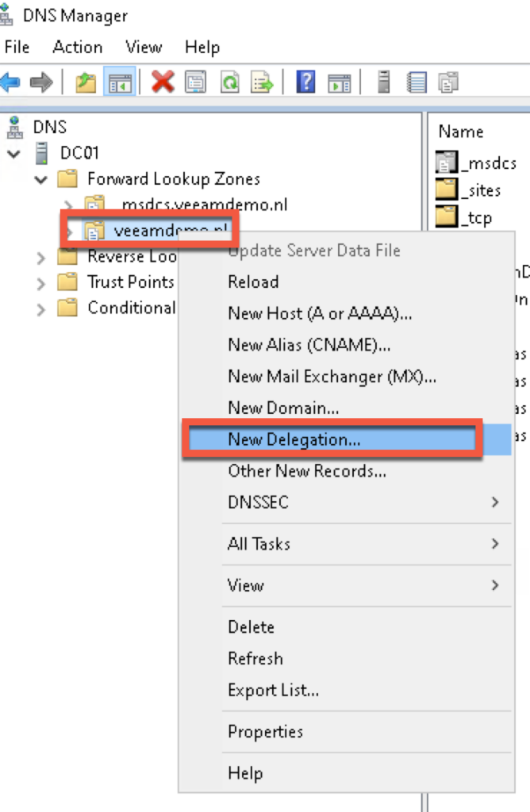Click the Forward arrow toolbar icon
This screenshot has width=530, height=812.
coord(40,82)
